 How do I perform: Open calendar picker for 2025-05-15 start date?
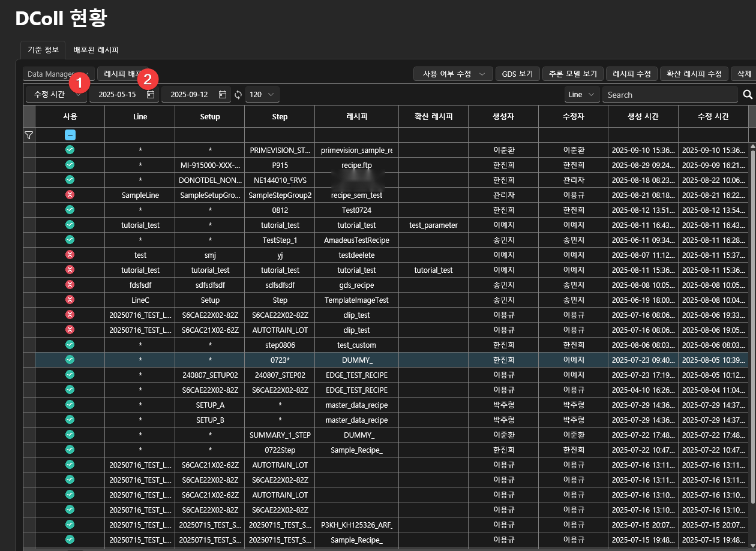click(x=151, y=95)
